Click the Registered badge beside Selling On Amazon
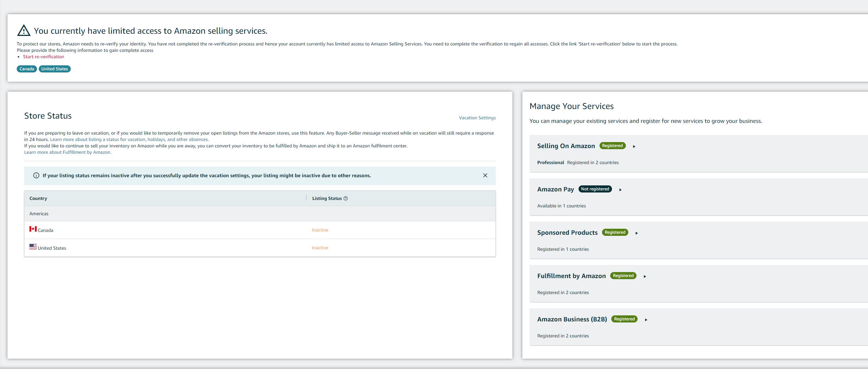This screenshot has width=868, height=369. coord(612,146)
